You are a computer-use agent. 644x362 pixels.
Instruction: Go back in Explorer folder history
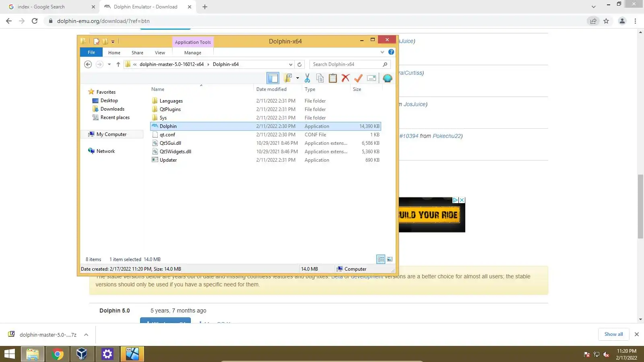88,64
